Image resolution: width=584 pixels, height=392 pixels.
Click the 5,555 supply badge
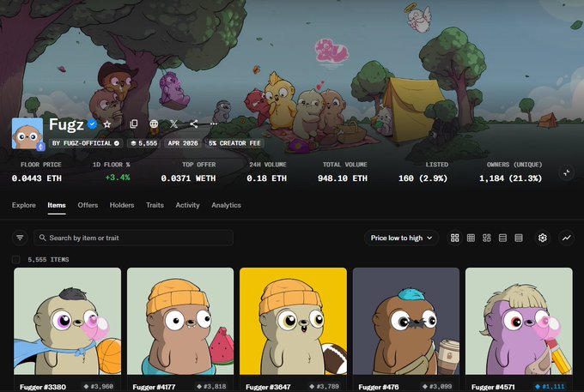(144, 143)
